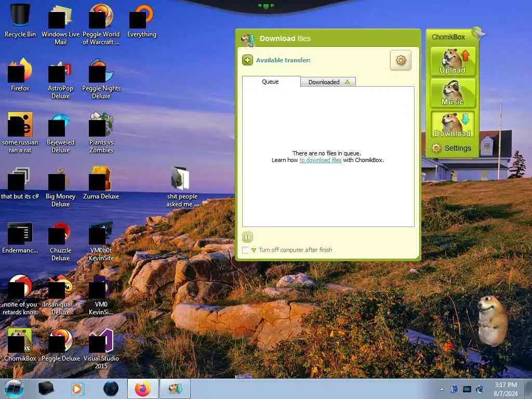The image size is (532, 399).
Task: Select the Firefox desktop shortcut
Action: [x=20, y=75]
